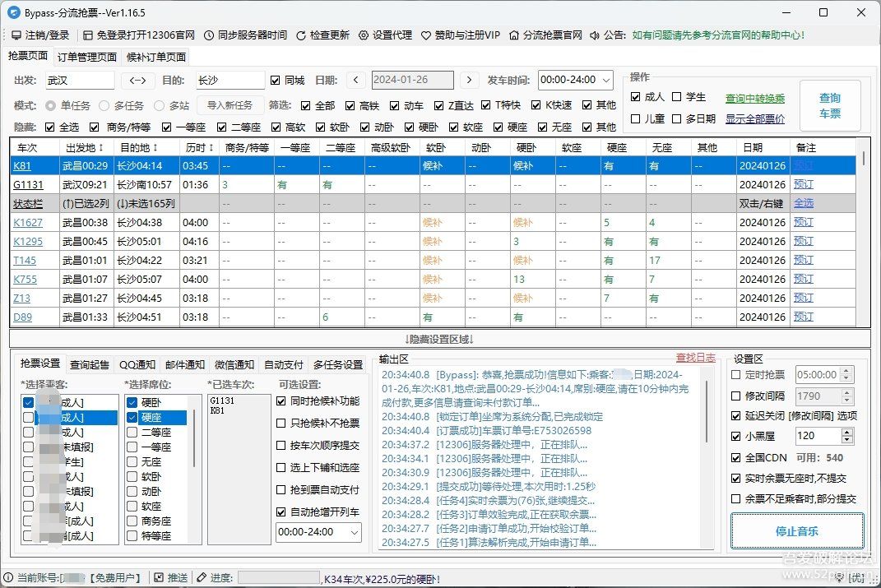Expand the time range dropdown under 自动抢增开列车
Viewport: 881px width, 588px height.
pos(355,533)
